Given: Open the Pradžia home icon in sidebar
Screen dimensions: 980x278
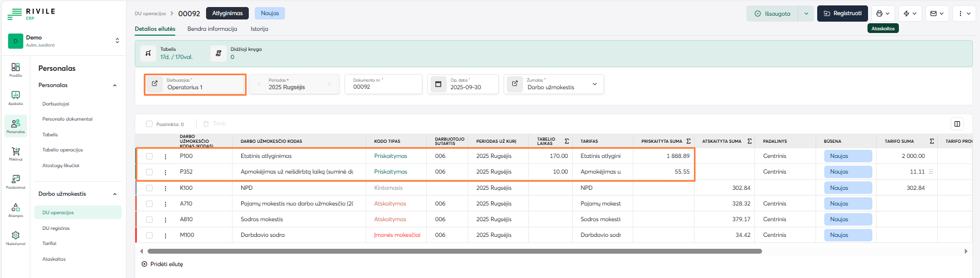Looking at the screenshot, I should 16,68.
